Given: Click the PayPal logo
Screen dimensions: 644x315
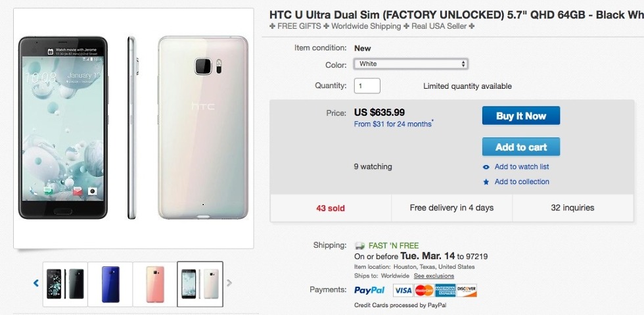Looking at the screenshot, I should pyautogui.click(x=369, y=290).
